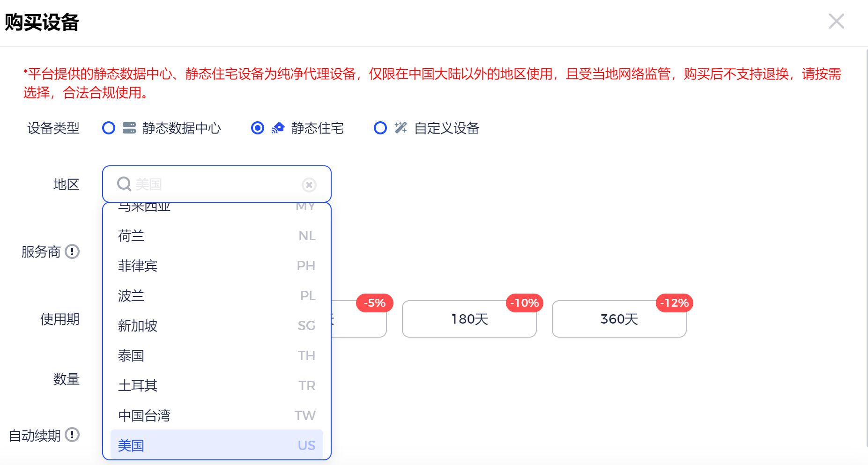Image resolution: width=868 pixels, height=465 pixels.
Task: Click the -12% discount badge
Action: (x=675, y=303)
